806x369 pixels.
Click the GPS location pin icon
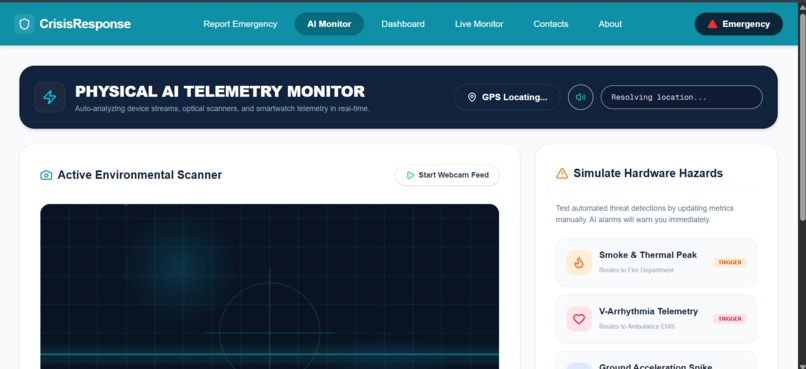tap(472, 97)
